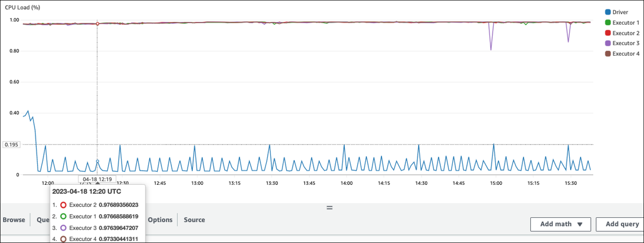
Task: Click purple Executor 3 circle in tooltip
Action: pyautogui.click(x=64, y=228)
